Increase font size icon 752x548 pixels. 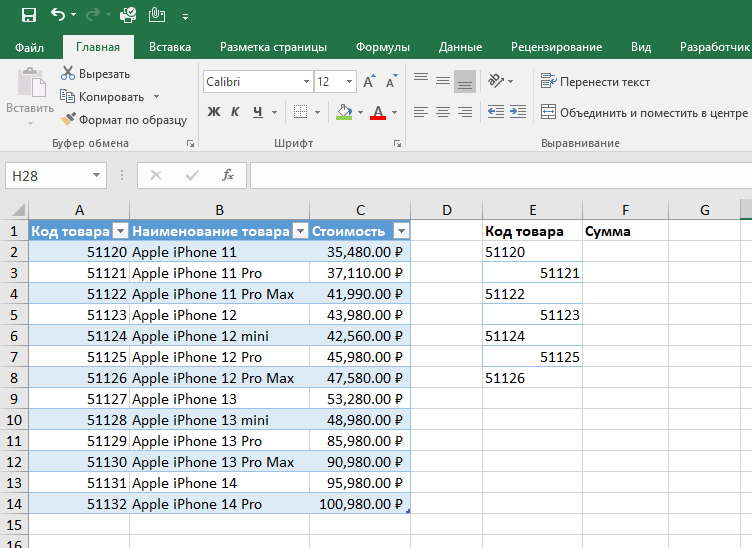tap(369, 82)
